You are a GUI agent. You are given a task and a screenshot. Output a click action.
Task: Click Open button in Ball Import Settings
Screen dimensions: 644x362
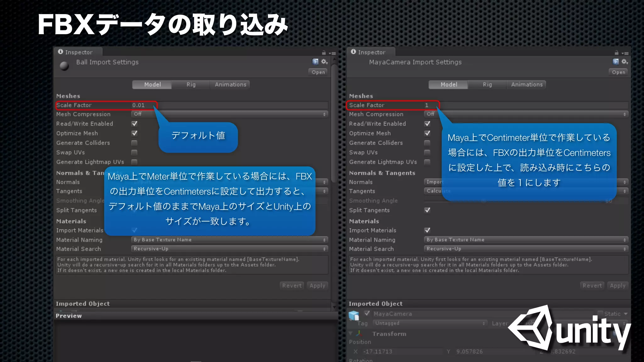tap(318, 72)
